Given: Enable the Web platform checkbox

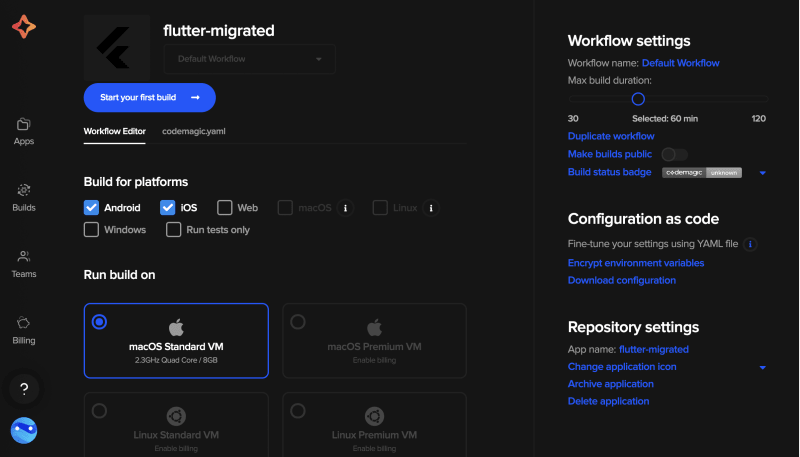Looking at the screenshot, I should coord(224,208).
